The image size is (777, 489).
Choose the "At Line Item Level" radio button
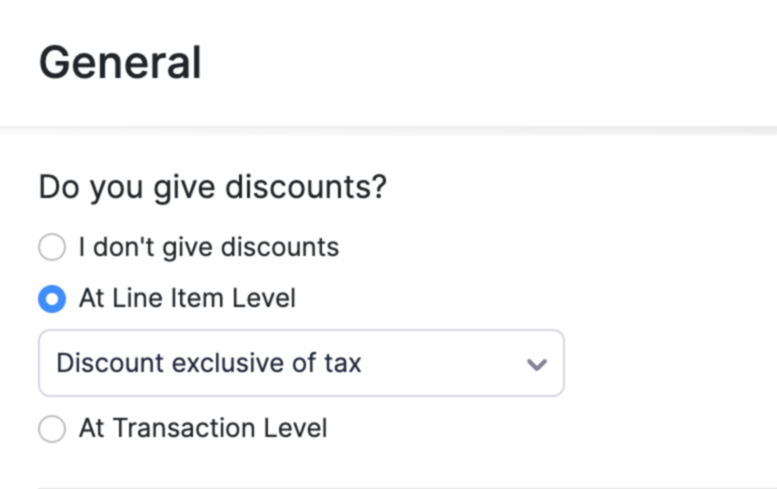coord(52,298)
